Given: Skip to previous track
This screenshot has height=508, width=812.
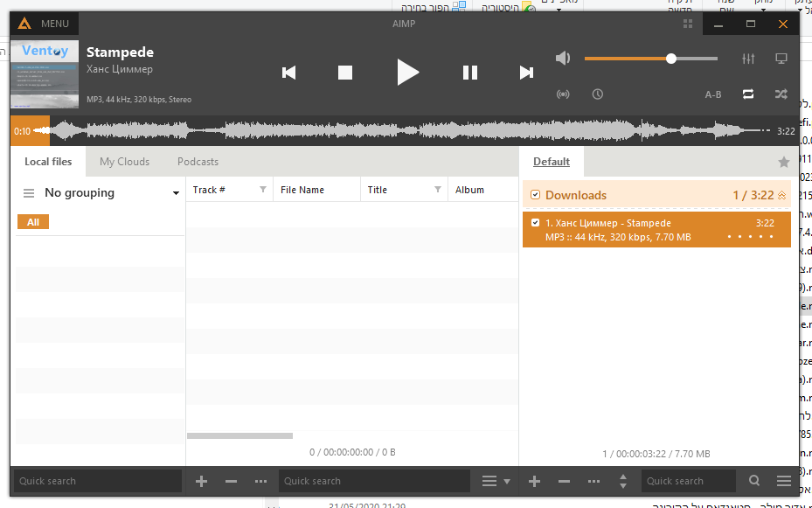Looking at the screenshot, I should pos(289,73).
